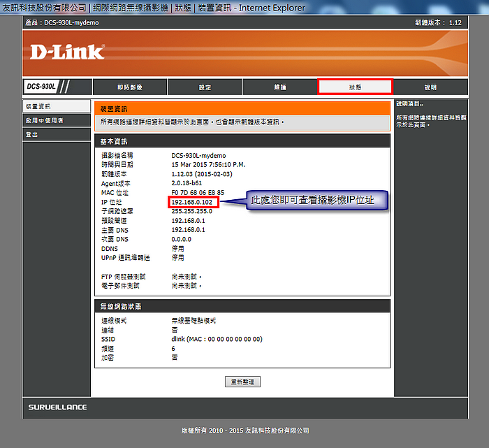Switch to the 設定 (Setup) tab

(205, 87)
